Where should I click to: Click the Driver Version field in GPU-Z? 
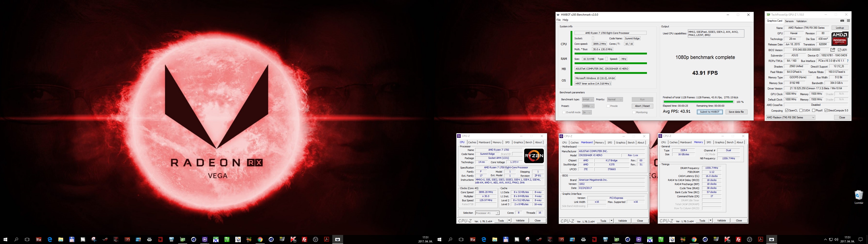pos(816,88)
